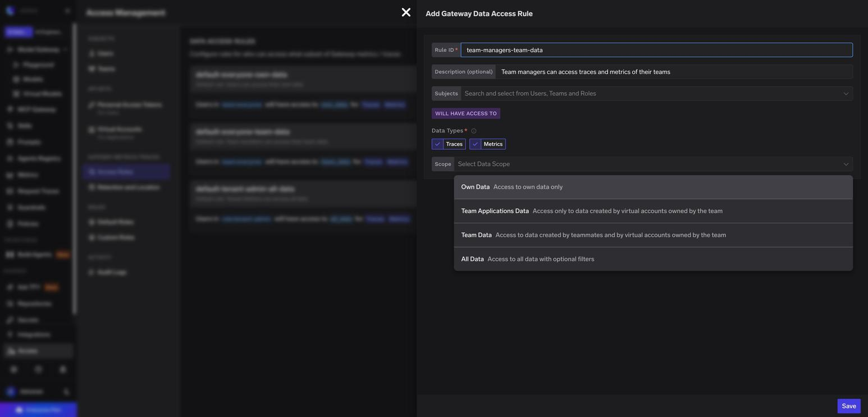This screenshot has height=417, width=868.
Task: Click the Description (optional) label
Action: [x=464, y=72]
